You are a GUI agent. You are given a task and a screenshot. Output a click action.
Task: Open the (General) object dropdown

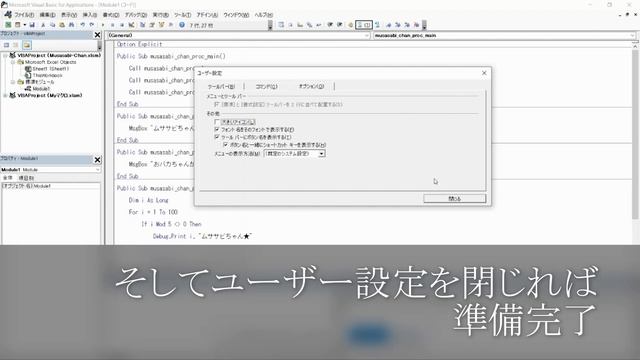(x=367, y=36)
